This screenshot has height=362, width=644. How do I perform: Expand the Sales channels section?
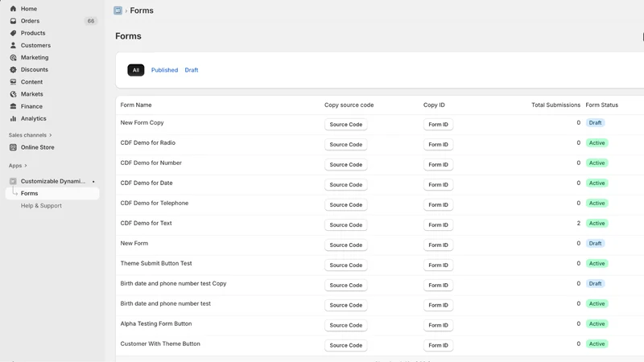tap(30, 135)
